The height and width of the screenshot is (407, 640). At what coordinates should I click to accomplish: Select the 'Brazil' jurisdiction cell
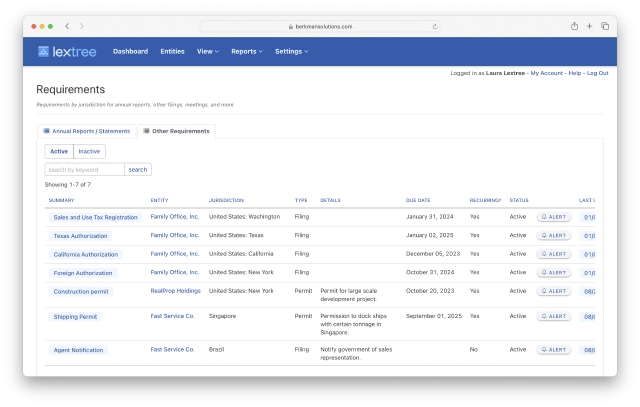tap(216, 349)
